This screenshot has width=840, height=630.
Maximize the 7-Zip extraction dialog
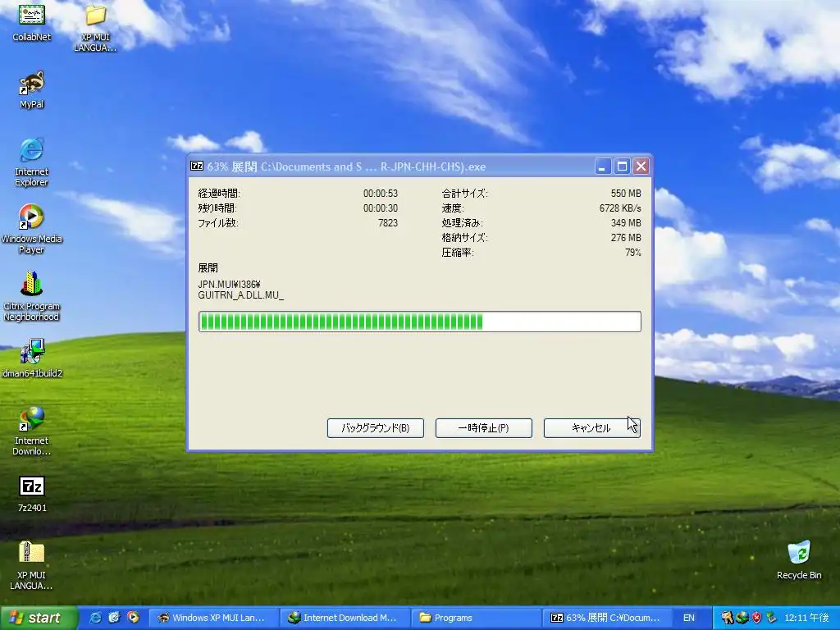(622, 166)
